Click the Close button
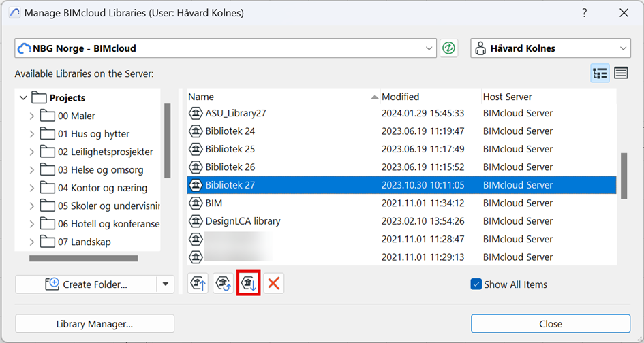Image resolution: width=644 pixels, height=343 pixels. click(x=551, y=324)
